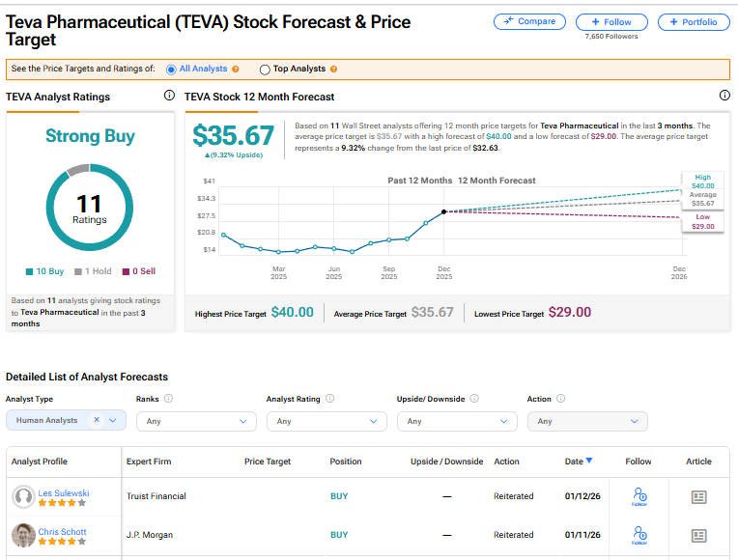
Task: Select the All Analysts radio button
Action: click(171, 70)
